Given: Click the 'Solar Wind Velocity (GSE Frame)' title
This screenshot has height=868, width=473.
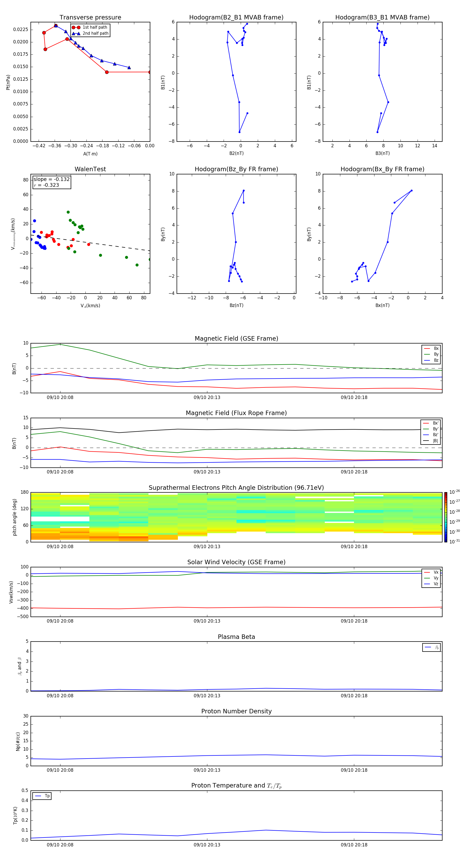Looking at the screenshot, I should (236, 562).
